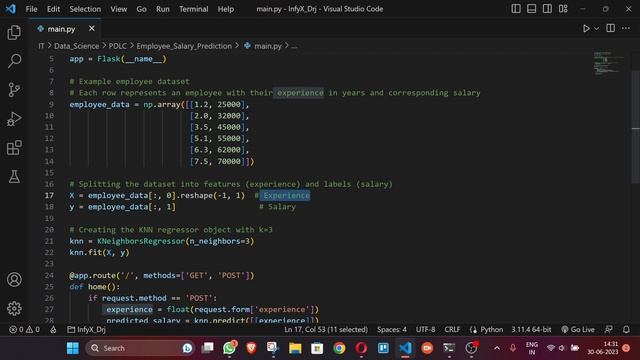Open the Edit menu
The width and height of the screenshot is (640, 360).
click(x=53, y=9)
